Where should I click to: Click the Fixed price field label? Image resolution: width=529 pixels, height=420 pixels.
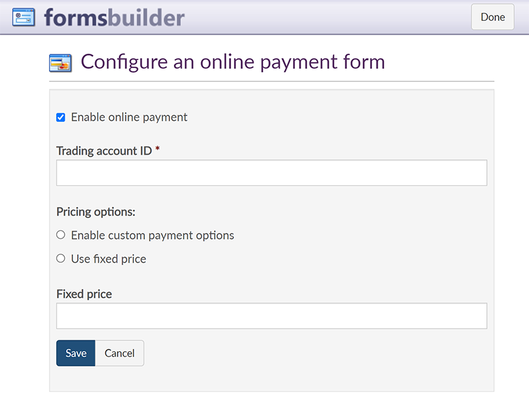(84, 294)
